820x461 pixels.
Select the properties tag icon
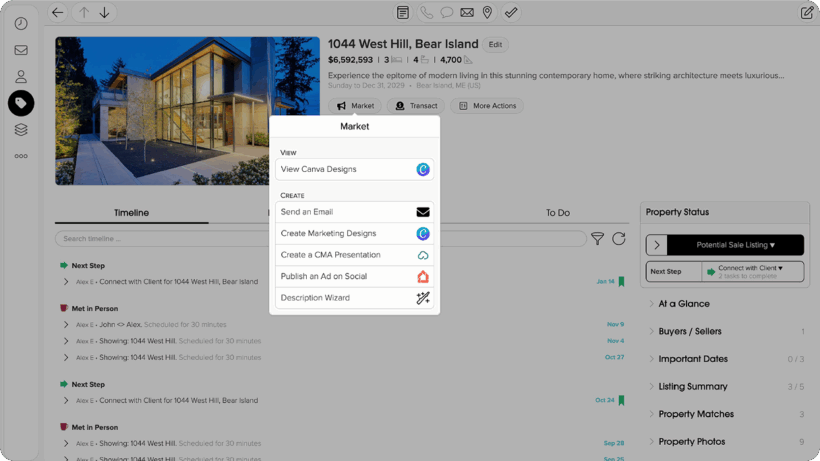click(x=21, y=103)
